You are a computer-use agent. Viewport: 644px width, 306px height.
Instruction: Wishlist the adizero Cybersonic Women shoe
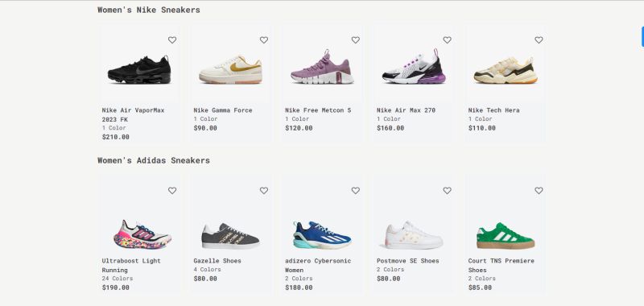[355, 191]
